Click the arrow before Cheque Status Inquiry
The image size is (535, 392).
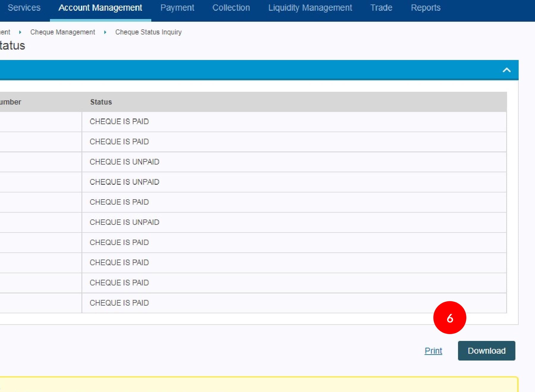pos(105,32)
